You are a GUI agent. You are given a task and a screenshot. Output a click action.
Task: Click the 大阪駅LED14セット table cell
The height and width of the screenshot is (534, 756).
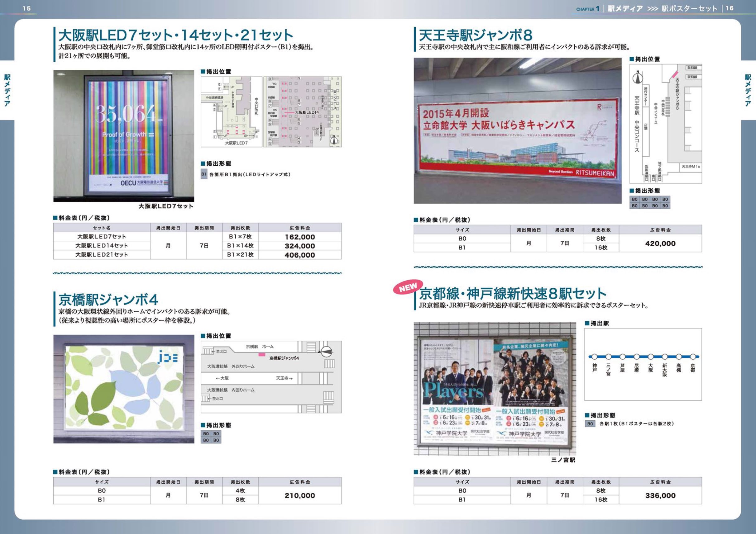pos(102,246)
